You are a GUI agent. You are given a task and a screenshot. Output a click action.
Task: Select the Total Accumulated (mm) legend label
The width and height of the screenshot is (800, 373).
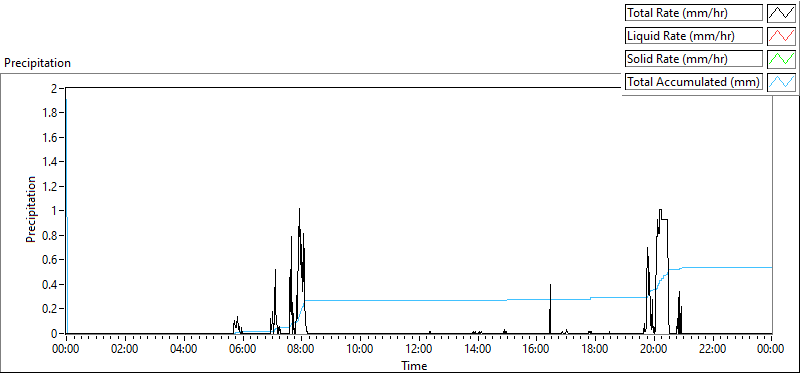point(694,82)
